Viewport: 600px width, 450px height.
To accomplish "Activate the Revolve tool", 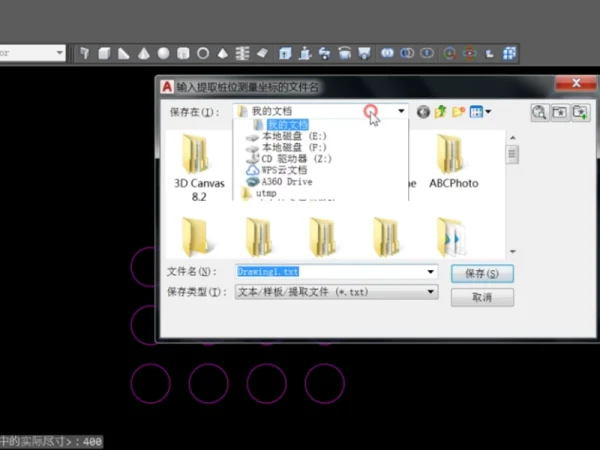I will [344, 53].
